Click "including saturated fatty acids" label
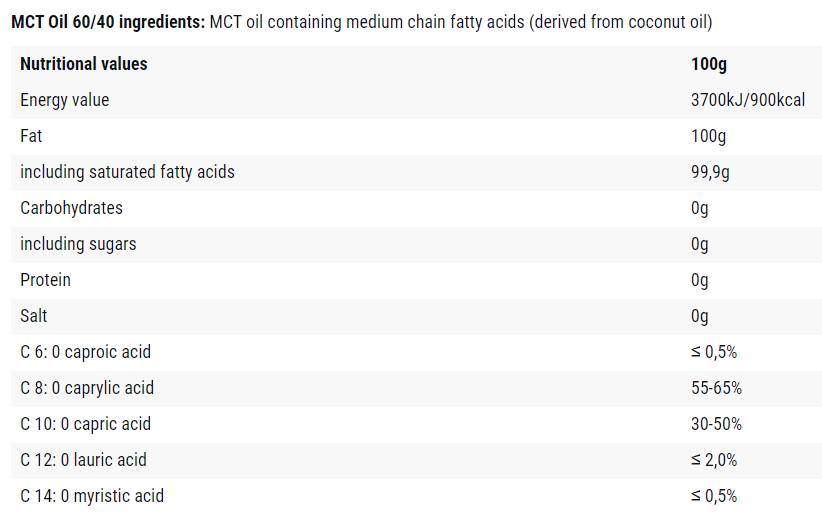 coord(127,172)
